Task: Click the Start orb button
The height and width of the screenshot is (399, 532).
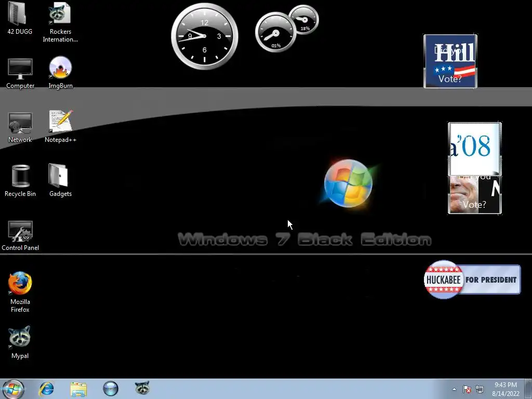Action: [x=12, y=389]
